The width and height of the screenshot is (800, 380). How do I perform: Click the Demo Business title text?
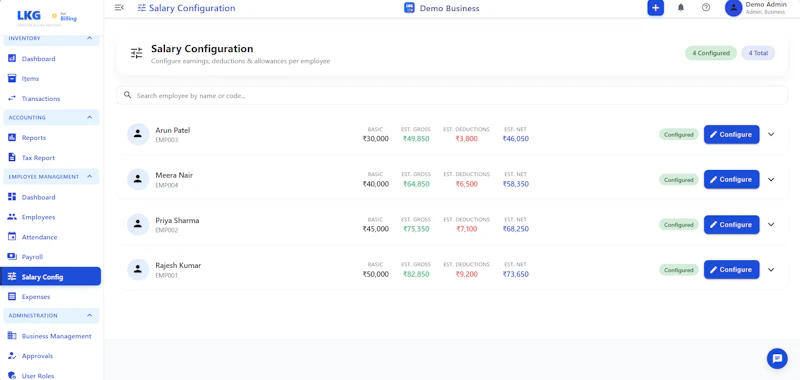point(449,8)
